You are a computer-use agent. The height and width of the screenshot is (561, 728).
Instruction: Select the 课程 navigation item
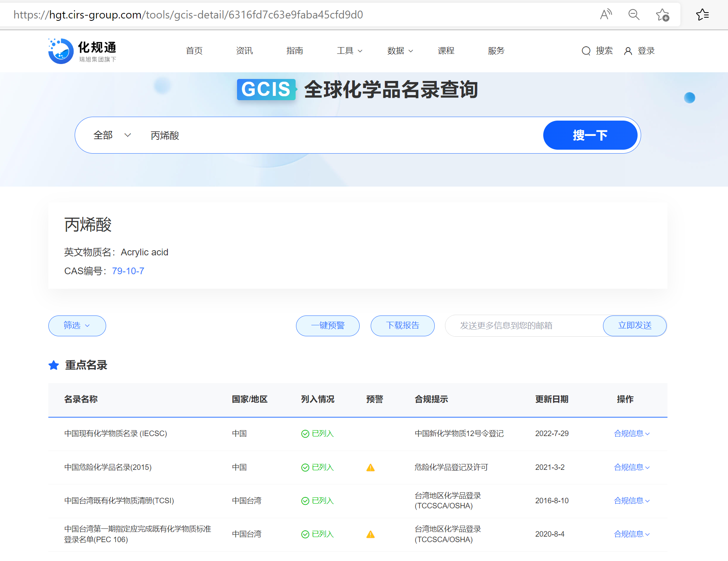[446, 51]
